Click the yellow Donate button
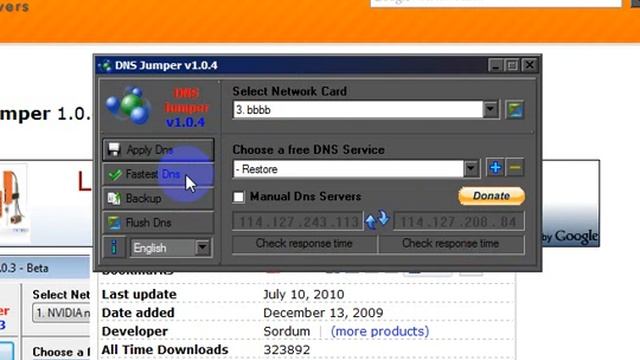The height and width of the screenshot is (360, 640). [491, 196]
